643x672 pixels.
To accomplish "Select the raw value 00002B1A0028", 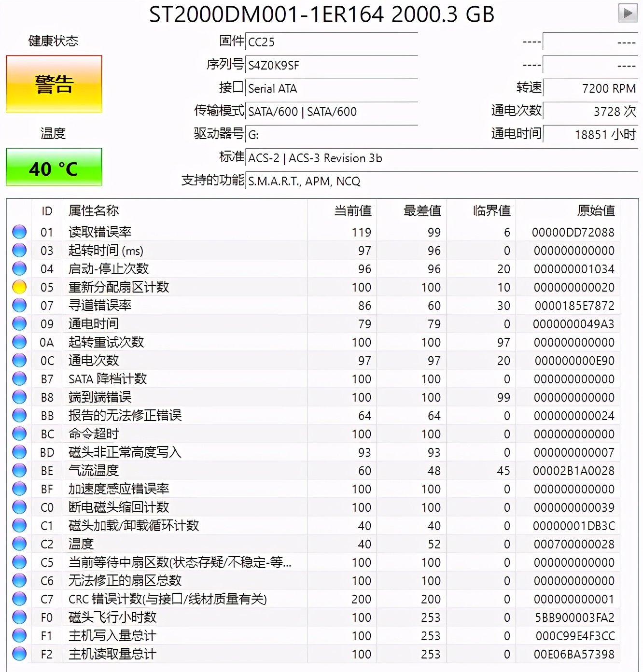I will [573, 471].
